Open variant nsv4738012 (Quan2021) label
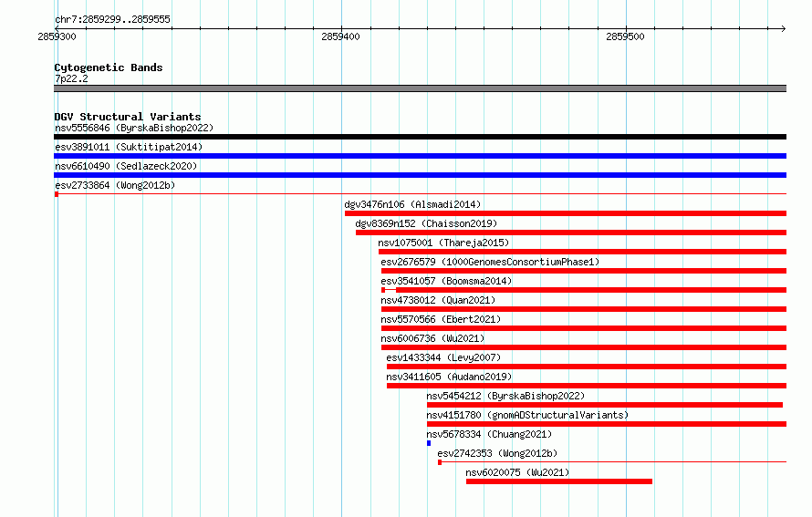The height and width of the screenshot is (517, 812). tap(438, 300)
